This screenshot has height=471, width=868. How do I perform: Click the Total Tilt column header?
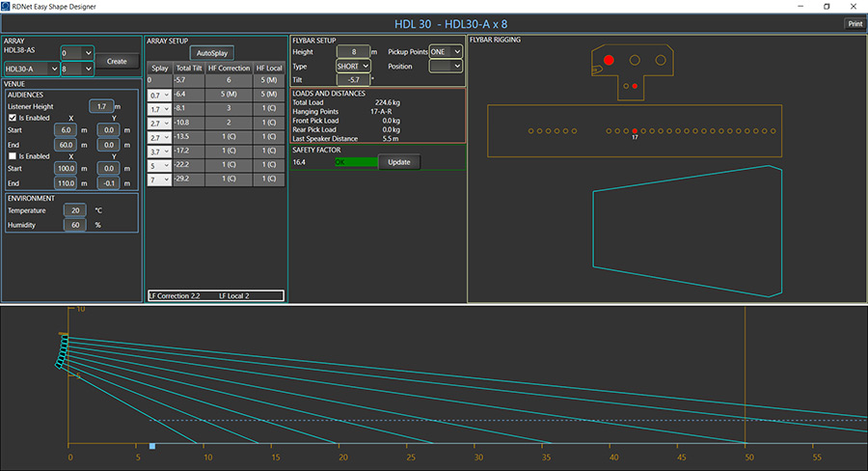(x=189, y=68)
